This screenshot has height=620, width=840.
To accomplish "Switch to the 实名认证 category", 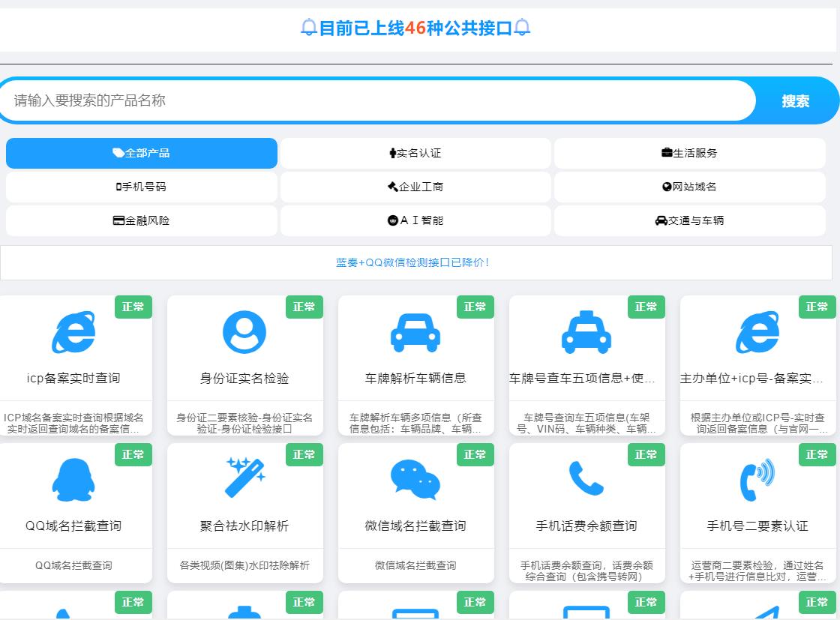I will coord(415,153).
